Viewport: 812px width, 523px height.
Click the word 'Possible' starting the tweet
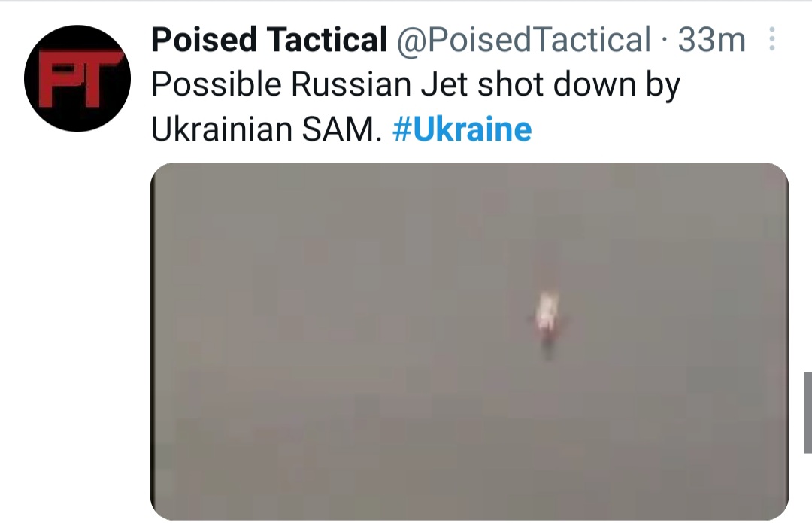click(x=217, y=84)
